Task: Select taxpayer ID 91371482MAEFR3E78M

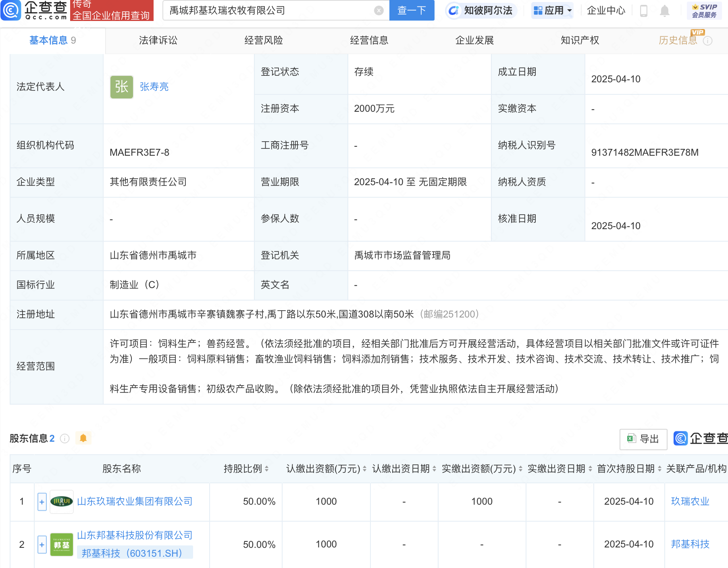Action: (645, 152)
